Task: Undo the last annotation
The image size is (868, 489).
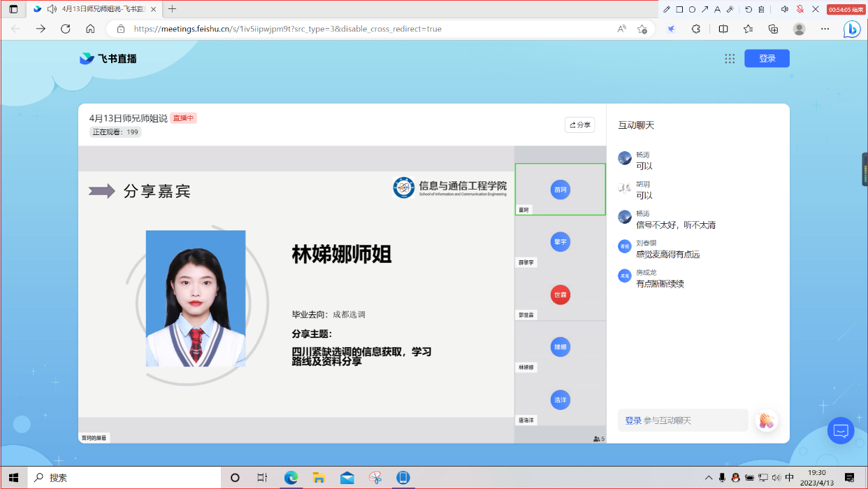Action: (748, 9)
